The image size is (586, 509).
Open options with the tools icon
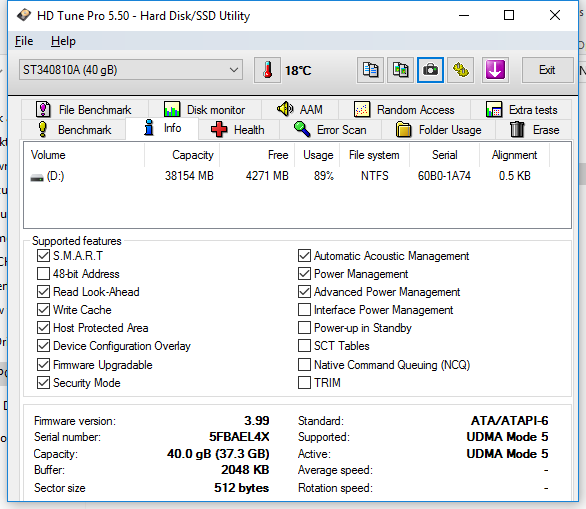(460, 70)
